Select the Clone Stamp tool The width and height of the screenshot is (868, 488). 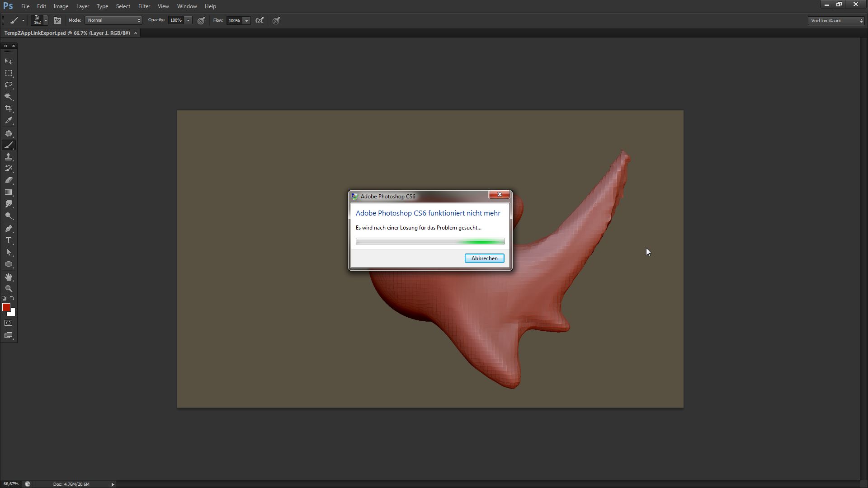coord(9,157)
